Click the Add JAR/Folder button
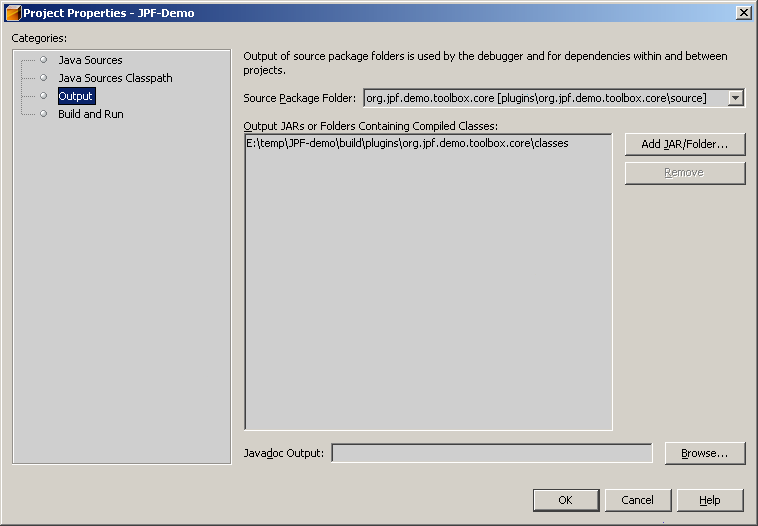This screenshot has width=758, height=526. pos(685,144)
